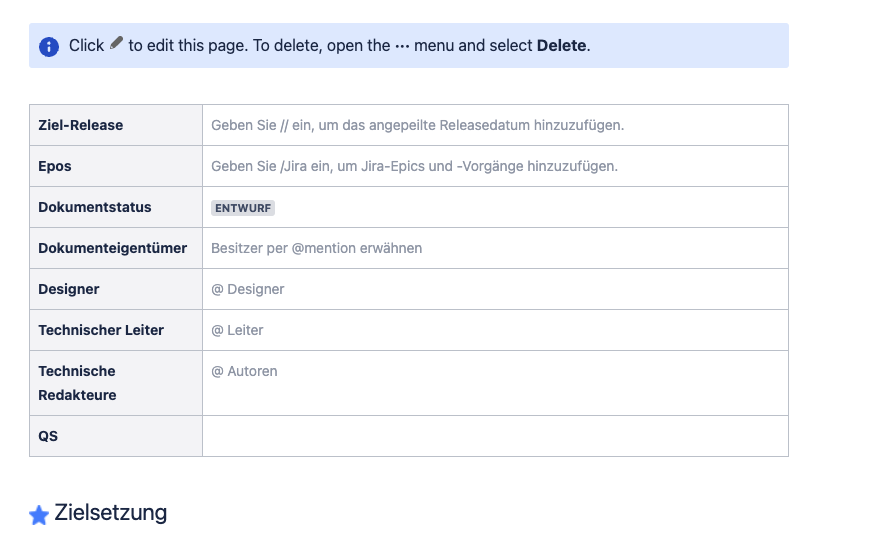This screenshot has width=875, height=543.
Task: Click the release date placeholder 'Geben Sie // ein'
Action: coord(417,125)
